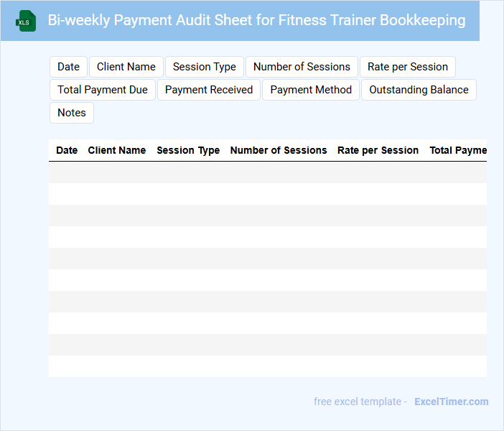Click the Number of Sessions column header

(279, 151)
